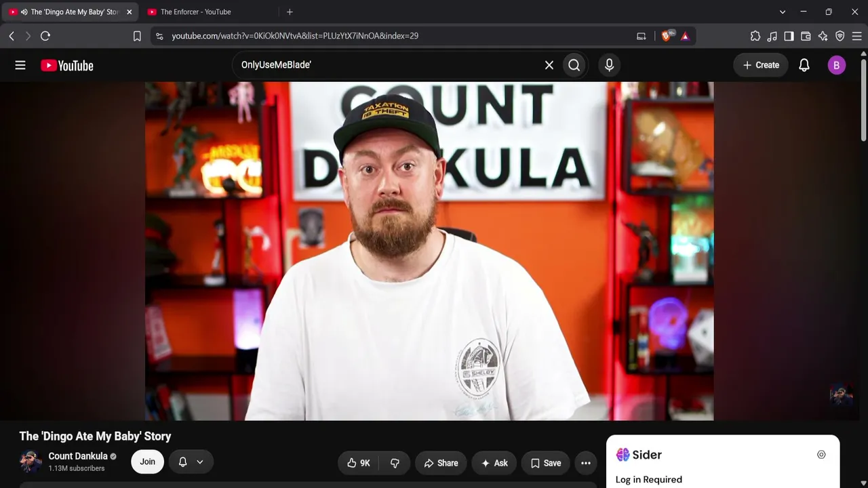Image resolution: width=868 pixels, height=488 pixels.
Task: Open Leo AI assistant sparkle icon
Action: (x=823, y=36)
